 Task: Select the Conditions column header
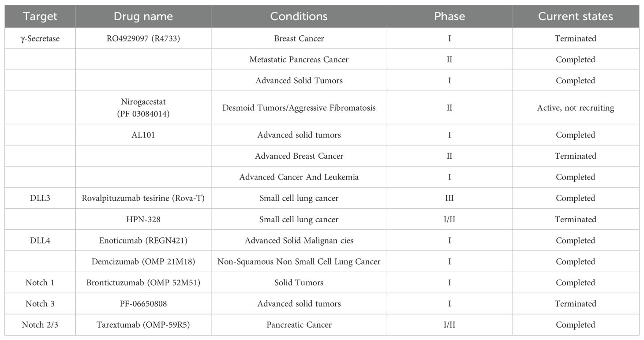tap(299, 17)
